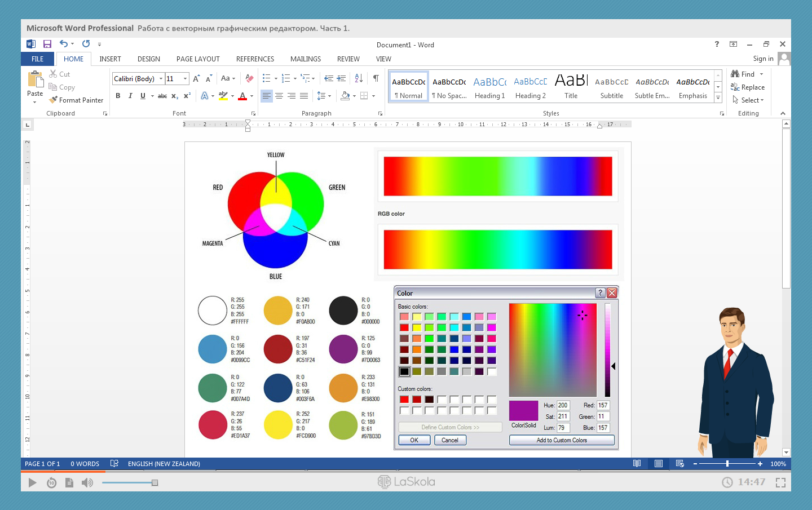The height and width of the screenshot is (510, 812).
Task: Click the Hue value input field
Action: click(563, 405)
